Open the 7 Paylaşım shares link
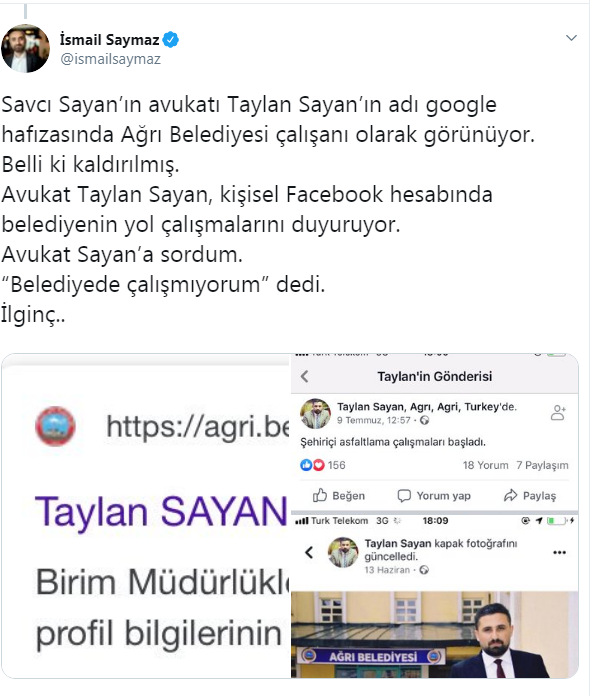Image resolution: width=594 pixels, height=696 pixels. point(542,465)
